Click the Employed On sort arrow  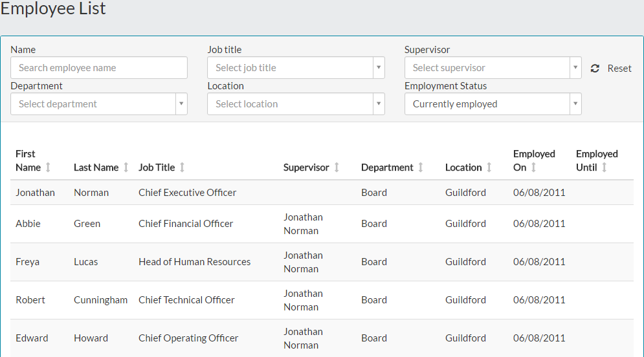534,168
